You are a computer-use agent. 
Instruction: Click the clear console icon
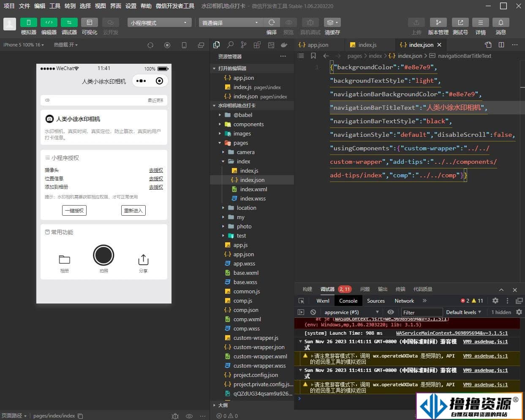pyautogui.click(x=313, y=312)
